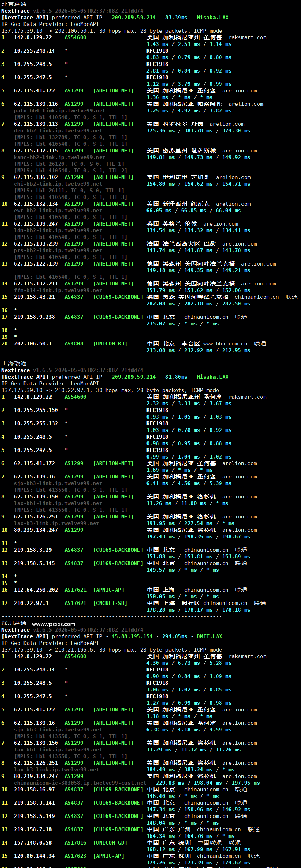This screenshot has width=301, height=868.
Task: Click hostname palo-bb4-link.ip.twelve99.net
Action: click(60, 111)
